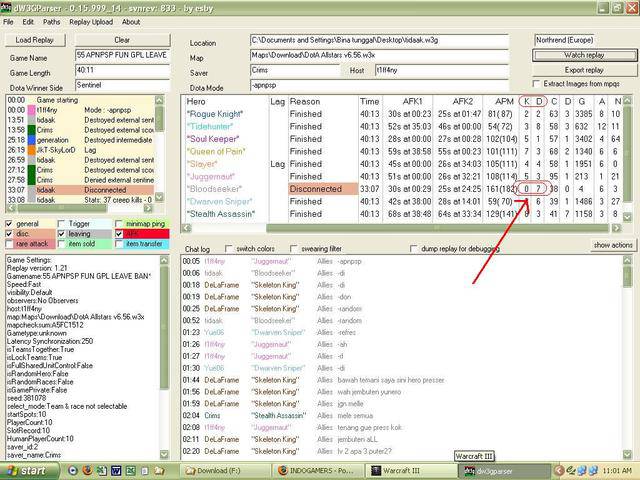Click hero table scroll-right arrow

tap(616, 228)
